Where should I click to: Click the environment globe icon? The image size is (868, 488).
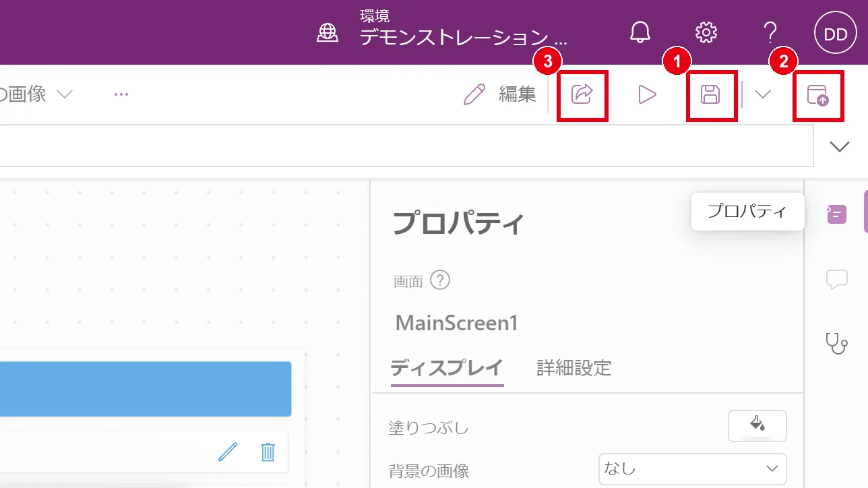pos(328,33)
